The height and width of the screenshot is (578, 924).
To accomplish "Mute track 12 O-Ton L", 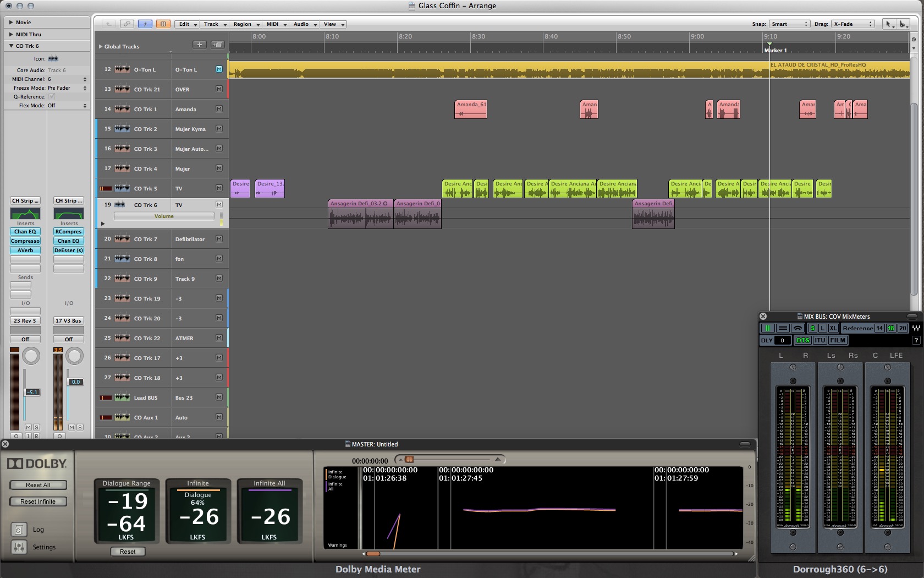I will (219, 69).
